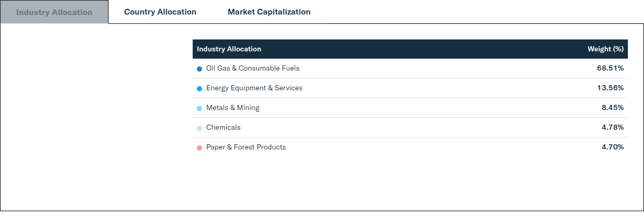Click the 13.56% weight value
The image size is (644, 220).
[x=610, y=88]
